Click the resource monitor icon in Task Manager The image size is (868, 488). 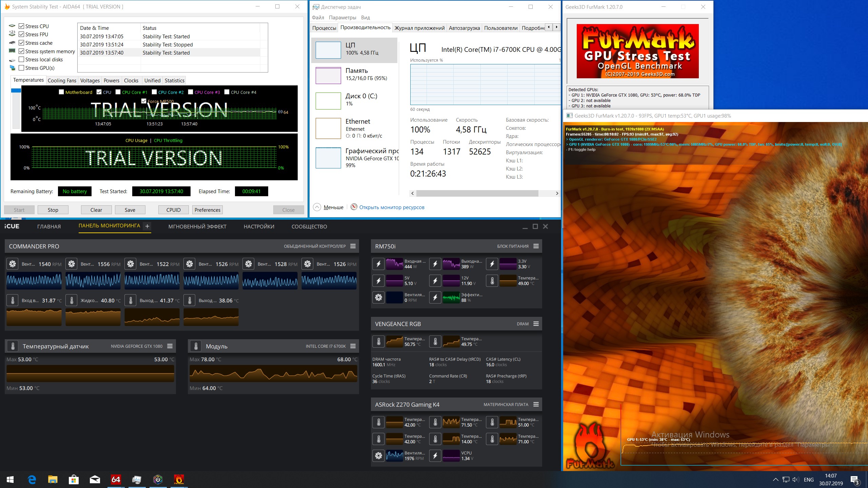354,207
